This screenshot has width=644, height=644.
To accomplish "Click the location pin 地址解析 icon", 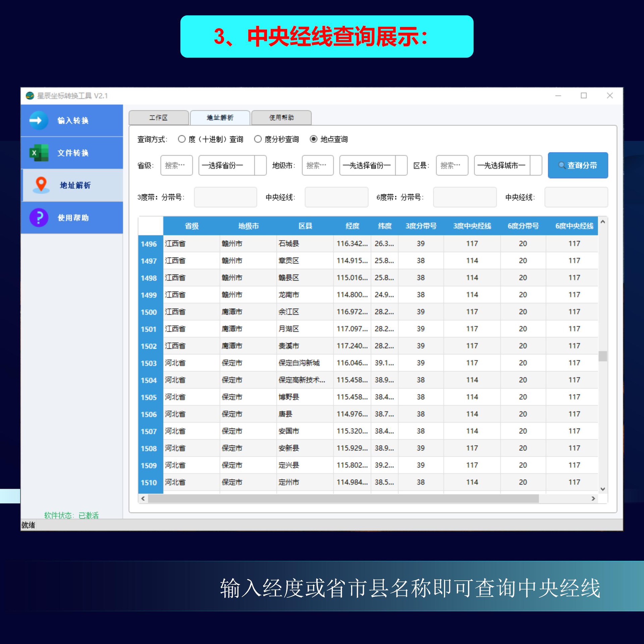I will tap(41, 185).
